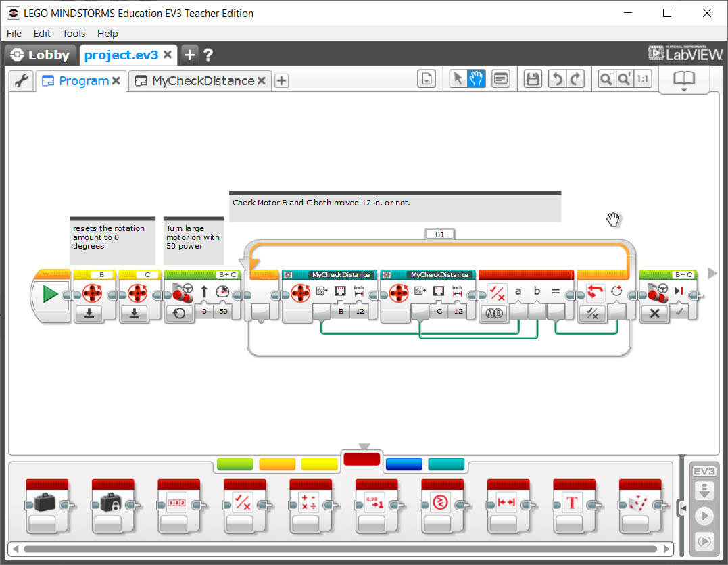
Task: Open the File menu
Action: (x=14, y=33)
